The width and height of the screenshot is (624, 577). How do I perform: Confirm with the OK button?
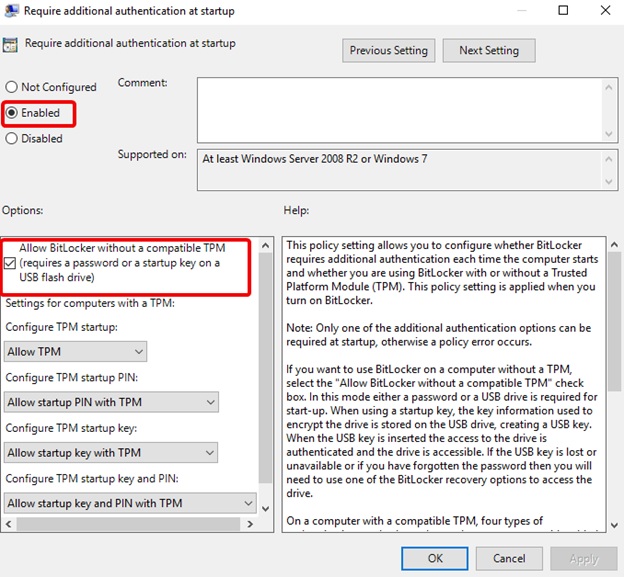[435, 558]
